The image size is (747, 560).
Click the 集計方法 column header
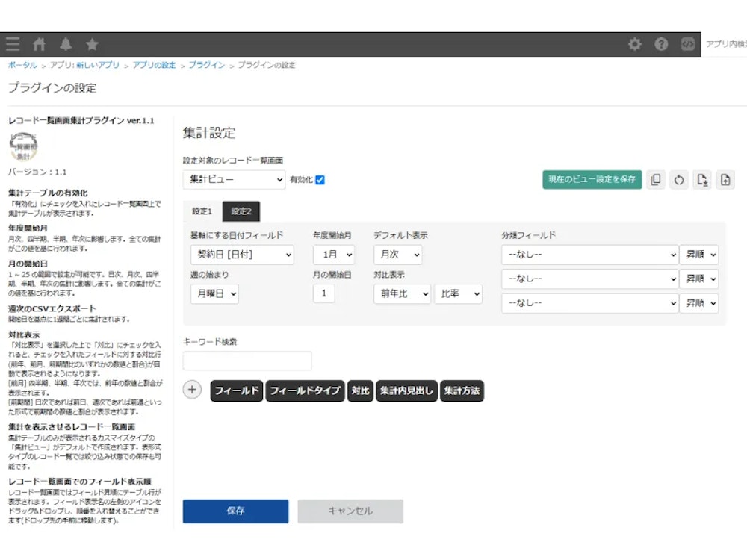coord(462,391)
